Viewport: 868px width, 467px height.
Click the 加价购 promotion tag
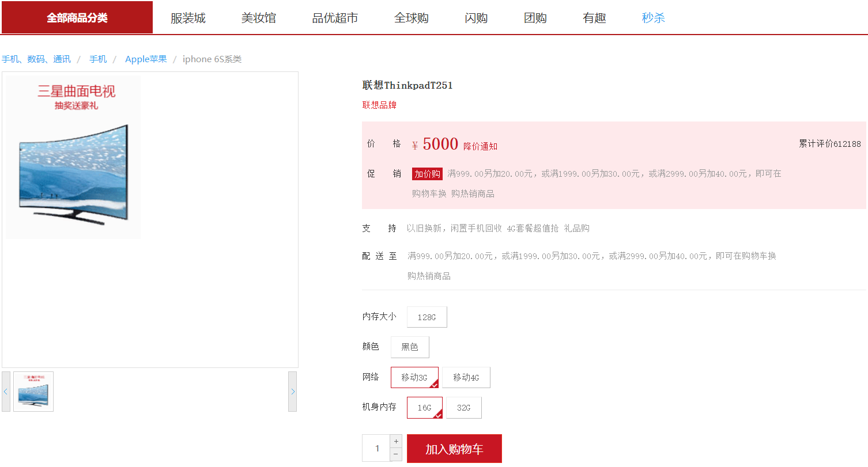427,174
